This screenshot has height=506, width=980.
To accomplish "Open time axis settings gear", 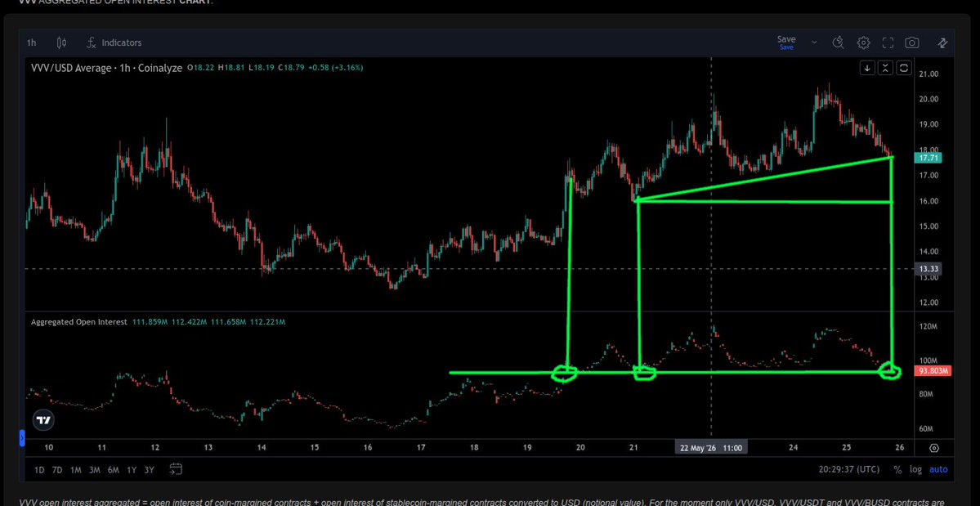I will (934, 448).
